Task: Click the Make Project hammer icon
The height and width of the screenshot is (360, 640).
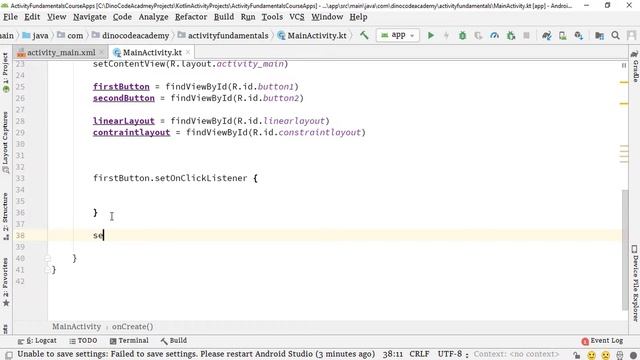Action: tap(364, 36)
